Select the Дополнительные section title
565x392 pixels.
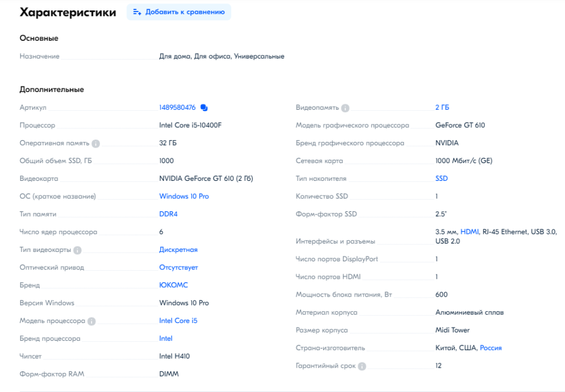(51, 89)
